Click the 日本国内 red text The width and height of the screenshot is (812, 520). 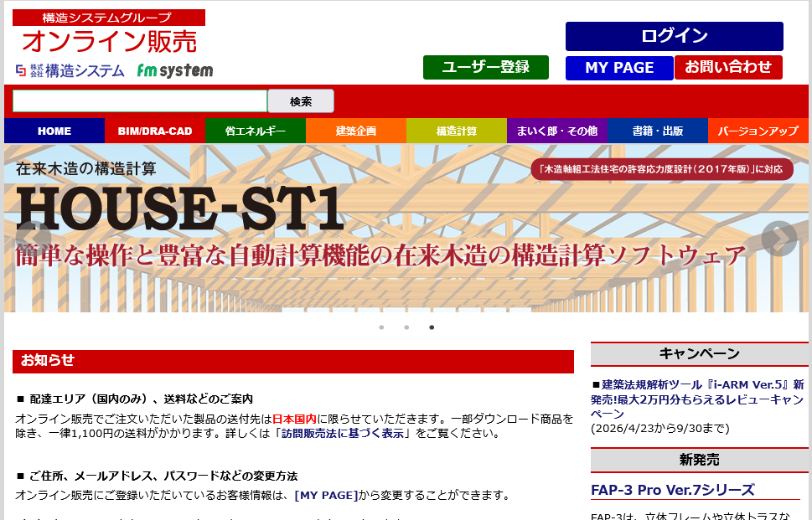294,420
